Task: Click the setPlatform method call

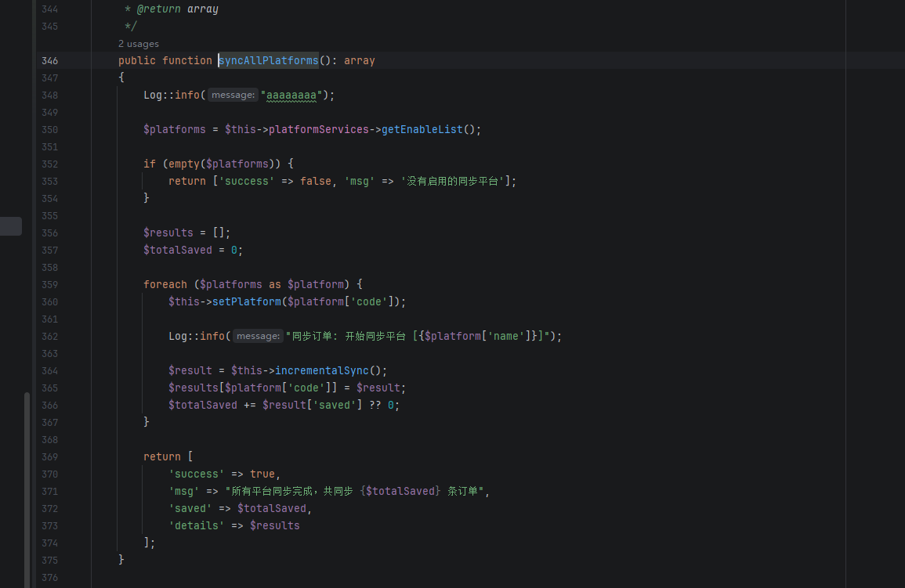Action: pos(246,301)
